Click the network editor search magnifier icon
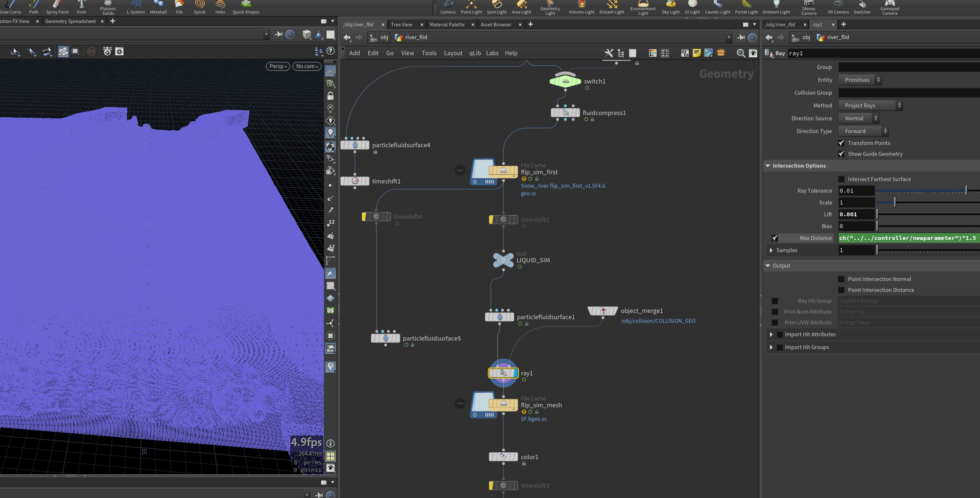 (741, 53)
